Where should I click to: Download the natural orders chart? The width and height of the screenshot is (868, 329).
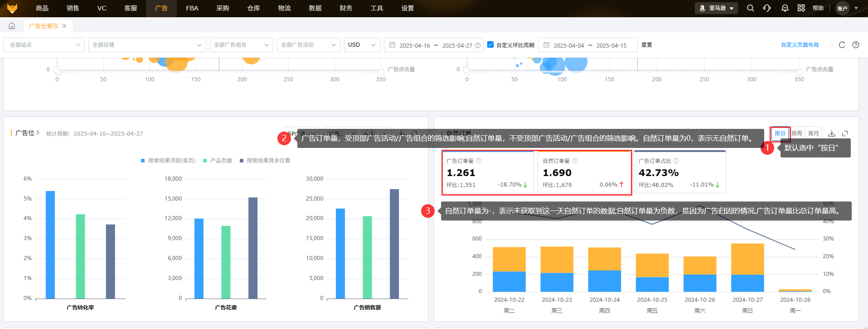point(832,133)
